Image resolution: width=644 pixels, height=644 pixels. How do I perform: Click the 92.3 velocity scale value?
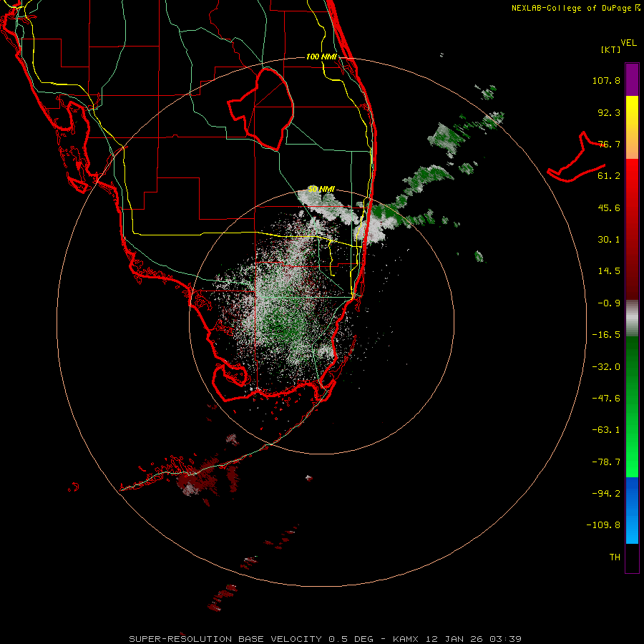[x=609, y=112]
